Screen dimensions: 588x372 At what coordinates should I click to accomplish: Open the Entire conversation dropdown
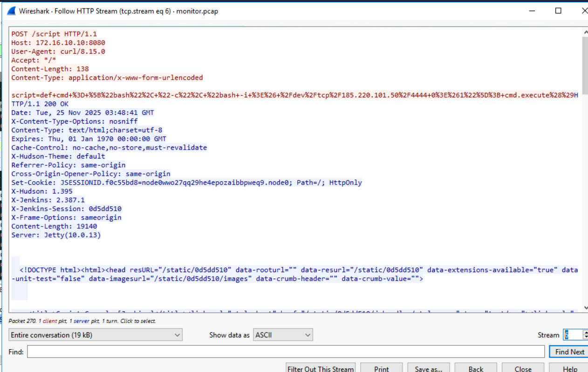[96, 335]
